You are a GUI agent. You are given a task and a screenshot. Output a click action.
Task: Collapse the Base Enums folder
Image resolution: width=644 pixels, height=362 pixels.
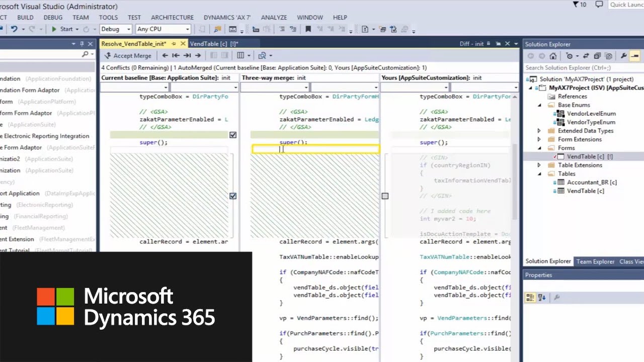(539, 105)
